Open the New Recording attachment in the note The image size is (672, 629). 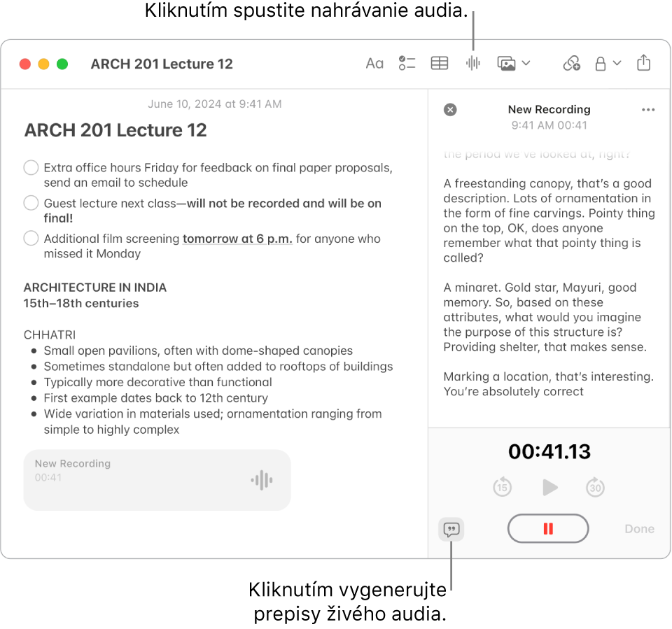tap(157, 480)
